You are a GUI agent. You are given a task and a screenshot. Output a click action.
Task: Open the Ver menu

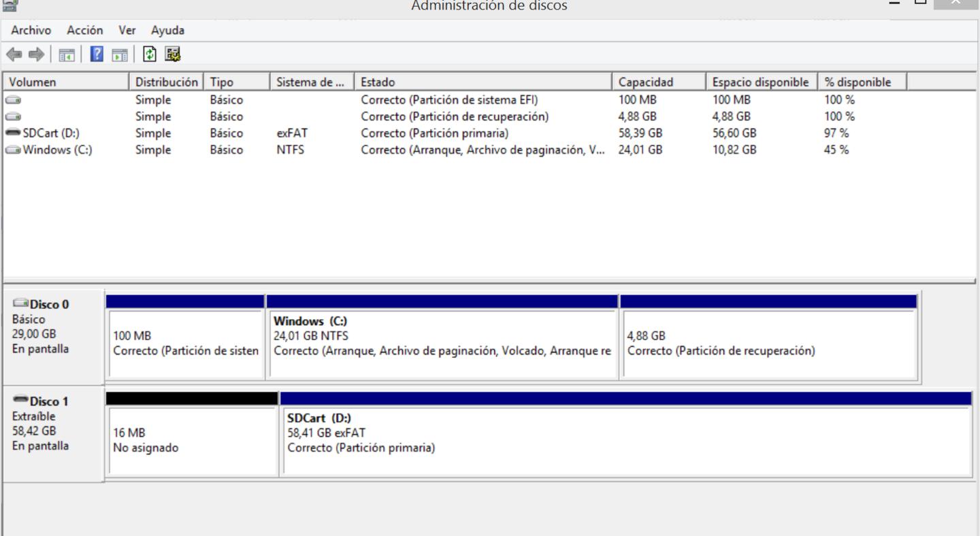(x=127, y=31)
